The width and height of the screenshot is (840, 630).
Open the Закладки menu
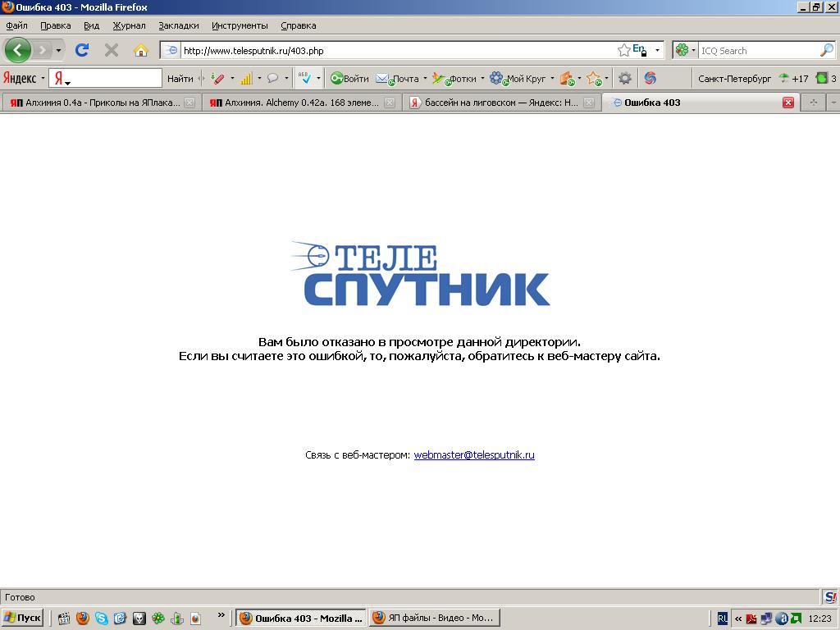click(x=178, y=25)
